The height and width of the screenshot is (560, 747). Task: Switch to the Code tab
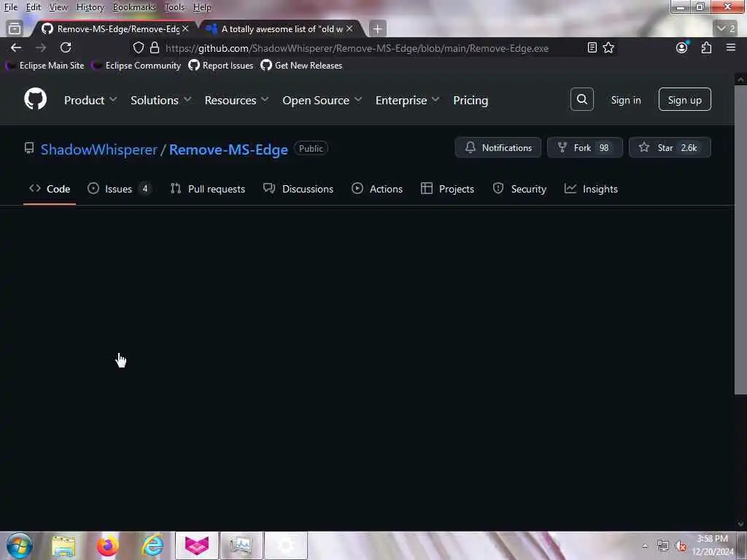(50, 189)
